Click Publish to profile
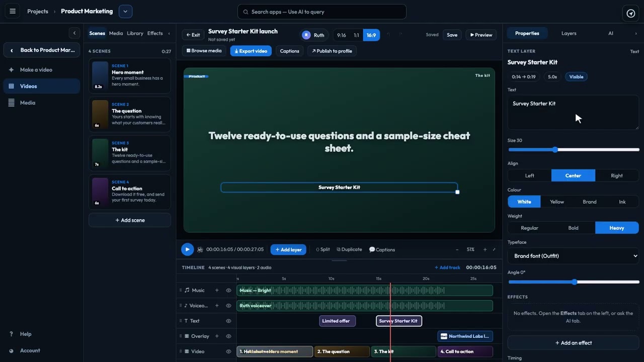This screenshot has height=362, width=644. [x=332, y=51]
